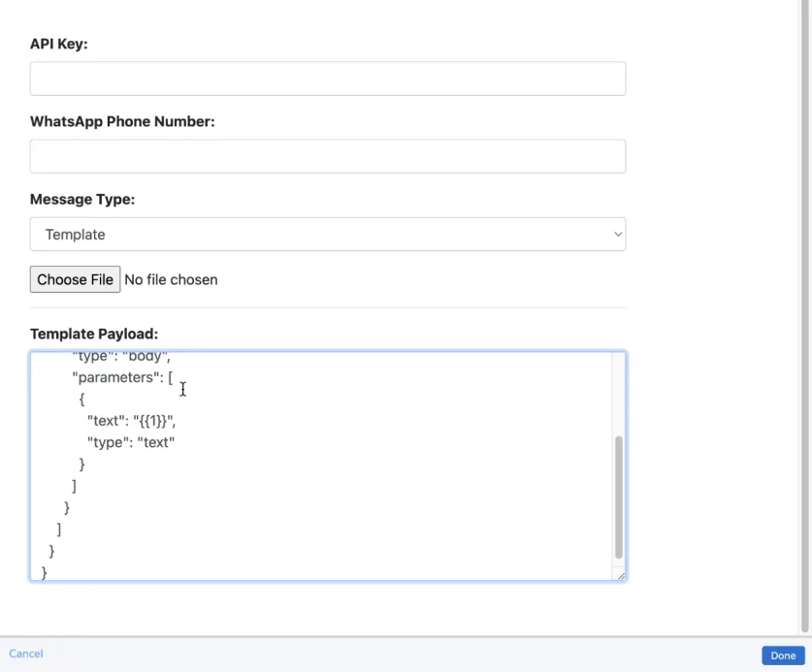Viewport: 812px width, 672px height.
Task: Open the Message Type dropdown
Action: coord(327,234)
